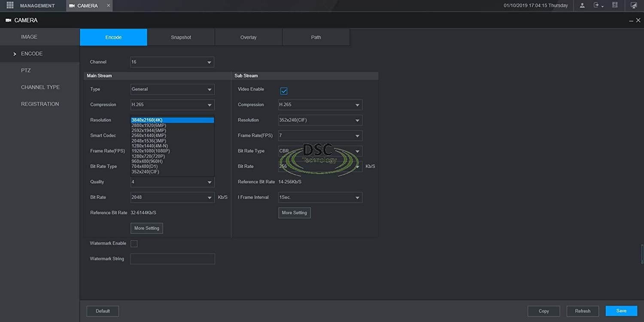
Task: Select 1920x1080(1080P) resolution option
Action: coord(151,151)
